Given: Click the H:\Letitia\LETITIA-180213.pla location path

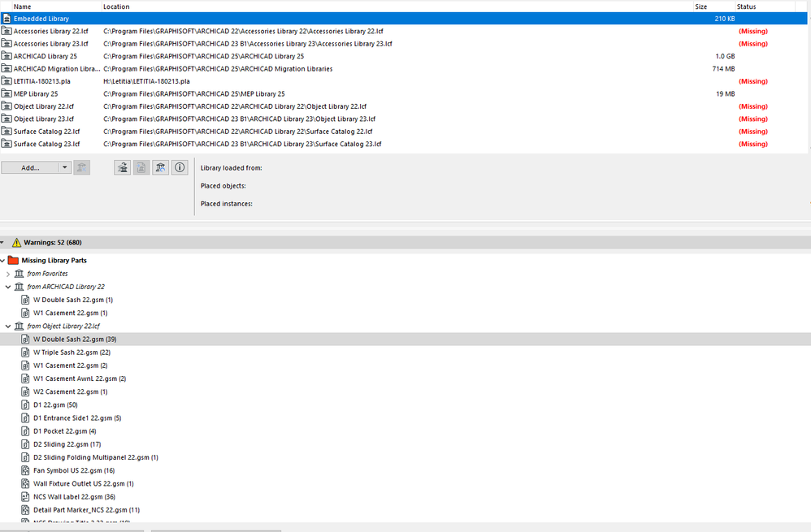Looking at the screenshot, I should [x=146, y=81].
